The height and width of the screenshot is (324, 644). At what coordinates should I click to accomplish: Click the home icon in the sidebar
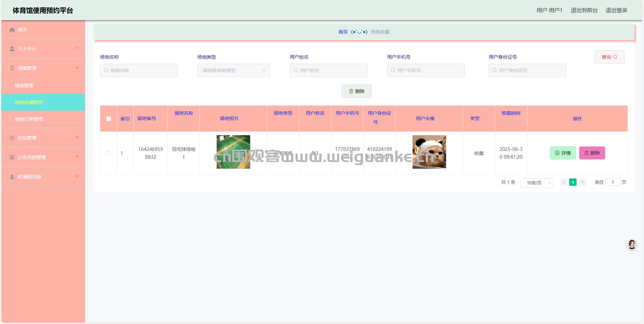pos(12,30)
